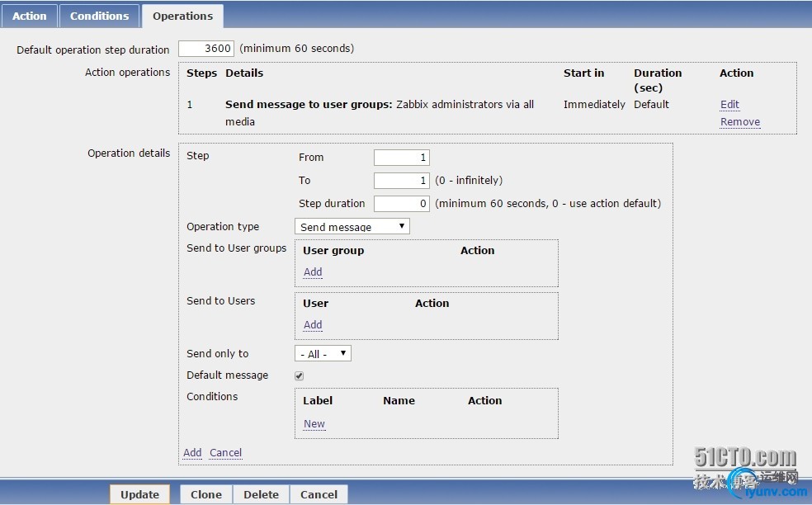Uncheck the Default message checkbox
Image resolution: width=812 pixels, height=505 pixels.
click(x=300, y=376)
